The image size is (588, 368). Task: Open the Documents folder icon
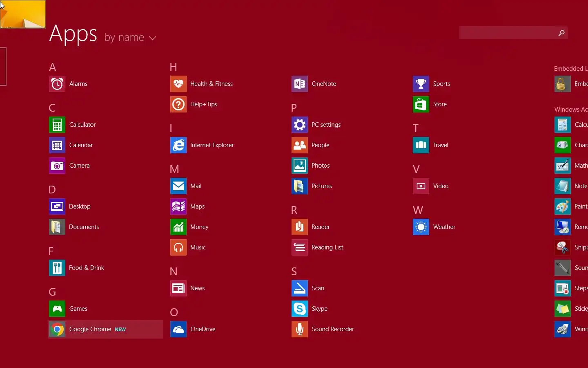[57, 227]
